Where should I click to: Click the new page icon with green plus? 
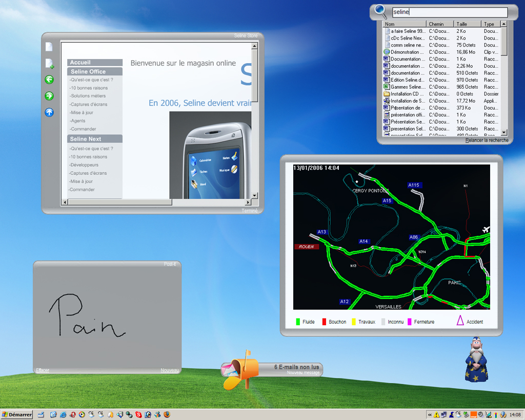click(49, 64)
